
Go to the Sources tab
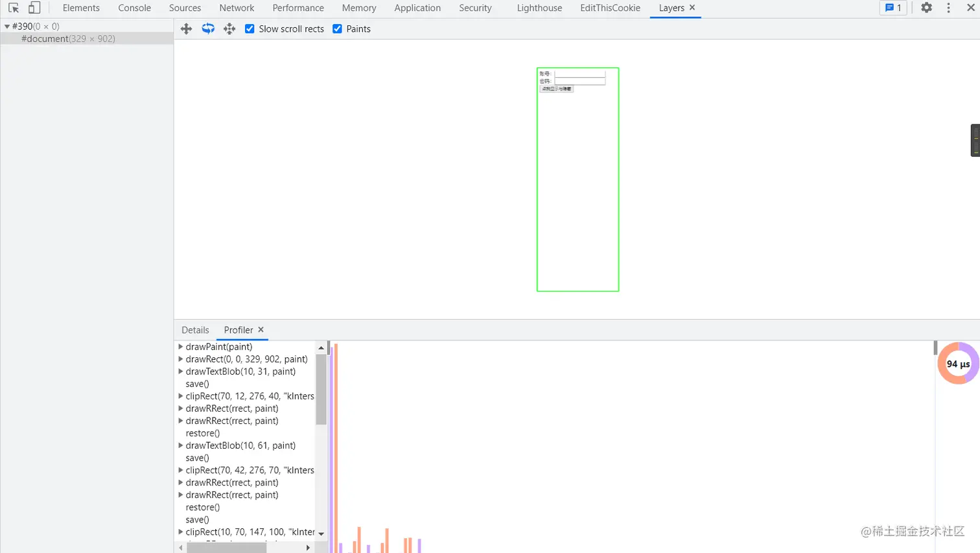click(x=185, y=8)
